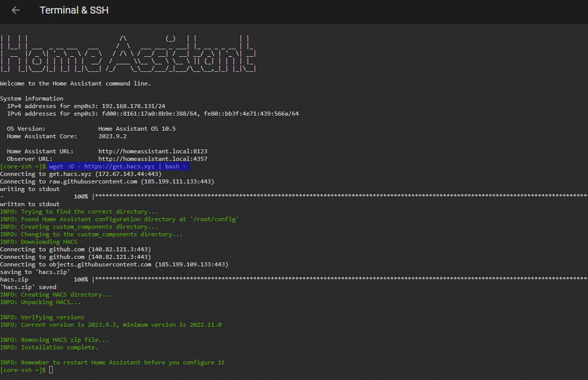This screenshot has height=380, width=588.
Task: Click the Home Assistant ASCII art banner
Action: 128,54
